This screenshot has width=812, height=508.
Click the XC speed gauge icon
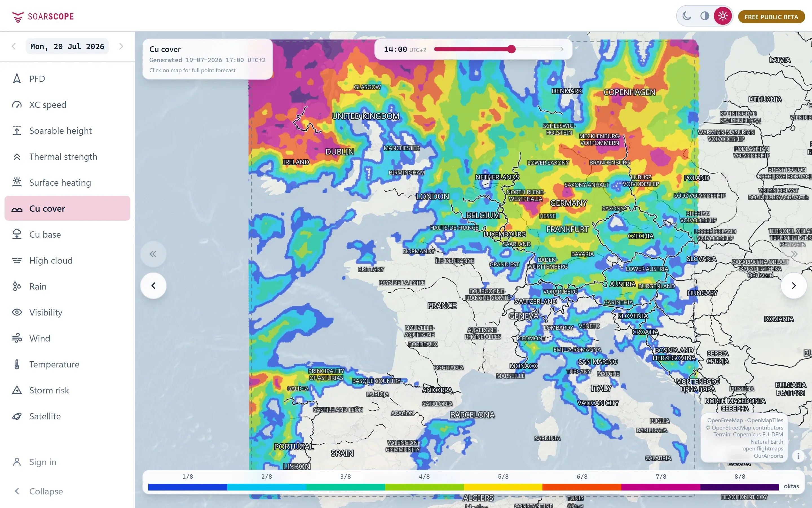(x=17, y=105)
